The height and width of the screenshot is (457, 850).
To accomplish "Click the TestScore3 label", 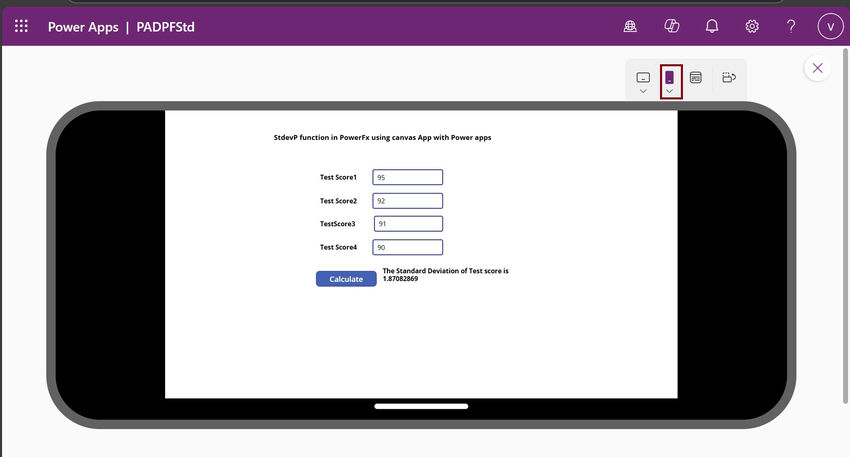I will [x=337, y=224].
